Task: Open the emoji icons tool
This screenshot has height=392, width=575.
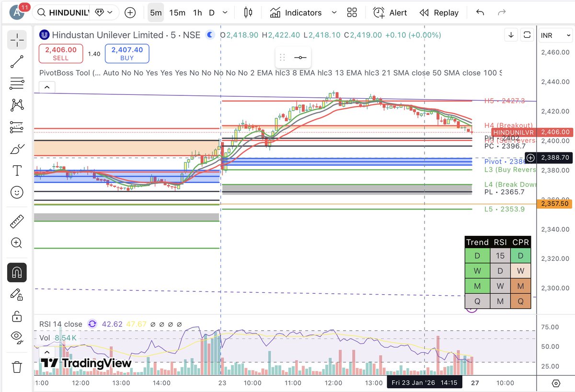Action: tap(17, 193)
